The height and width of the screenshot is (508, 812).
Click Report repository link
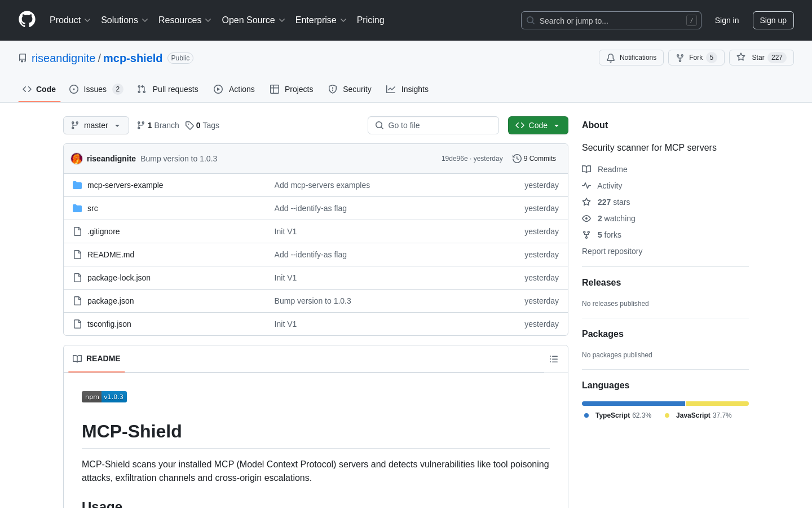tap(612, 251)
